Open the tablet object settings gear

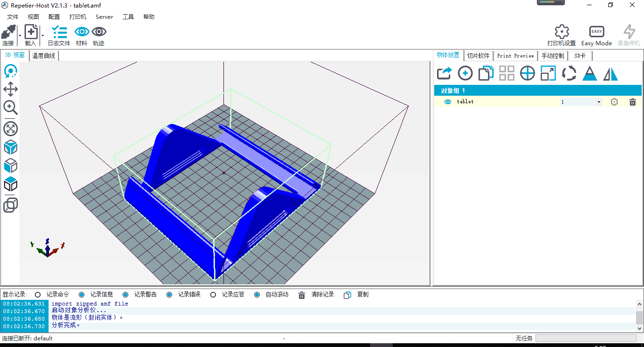point(614,102)
